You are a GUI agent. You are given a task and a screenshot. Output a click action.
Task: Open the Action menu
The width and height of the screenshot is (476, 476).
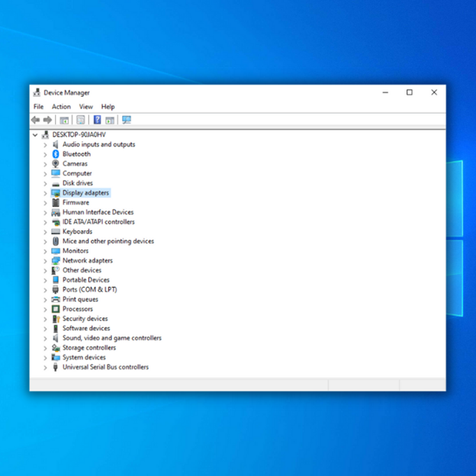[61, 107]
